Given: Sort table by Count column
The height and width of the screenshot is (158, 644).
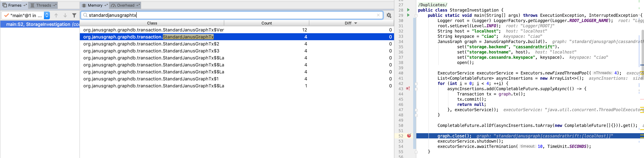Looking at the screenshot, I should [267, 23].
